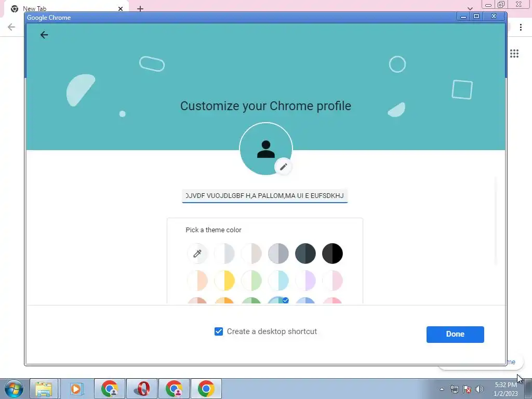Uncheck Create a desktop shortcut checkbox
This screenshot has width=532, height=399.
[219, 331]
